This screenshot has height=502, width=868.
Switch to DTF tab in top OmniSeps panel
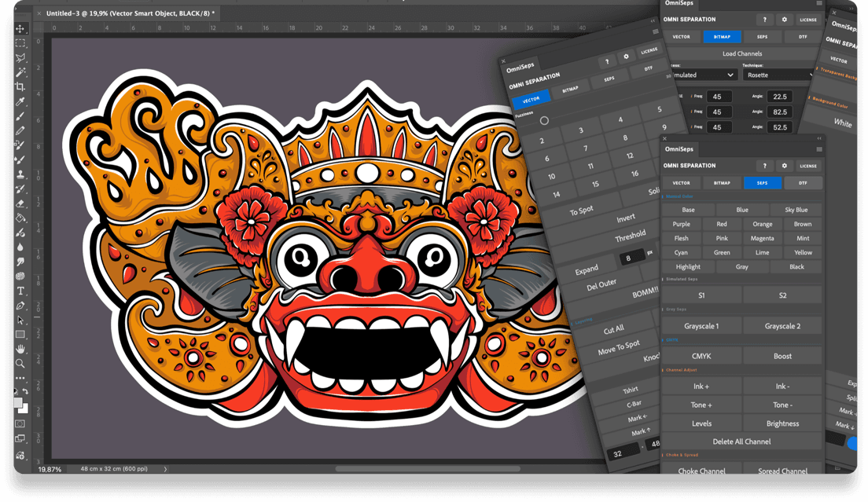tap(803, 36)
